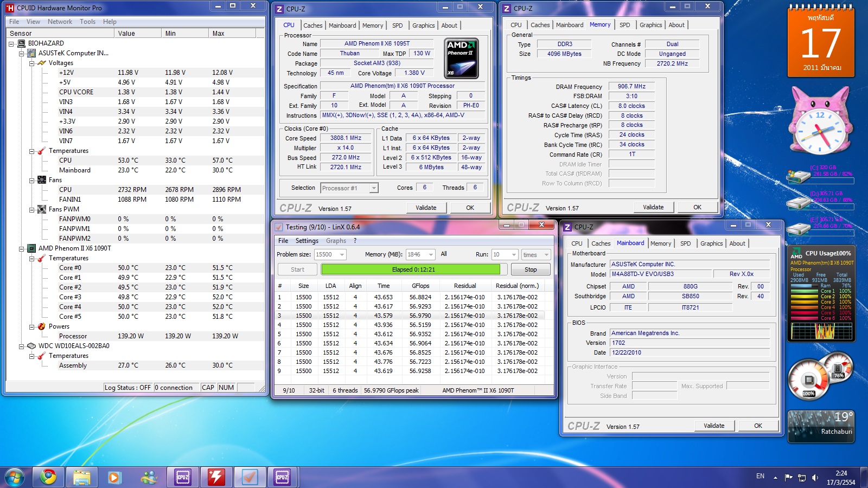Viewport: 868px width, 488px height.
Task: Open the View menu in HWMonitor
Action: coord(33,22)
